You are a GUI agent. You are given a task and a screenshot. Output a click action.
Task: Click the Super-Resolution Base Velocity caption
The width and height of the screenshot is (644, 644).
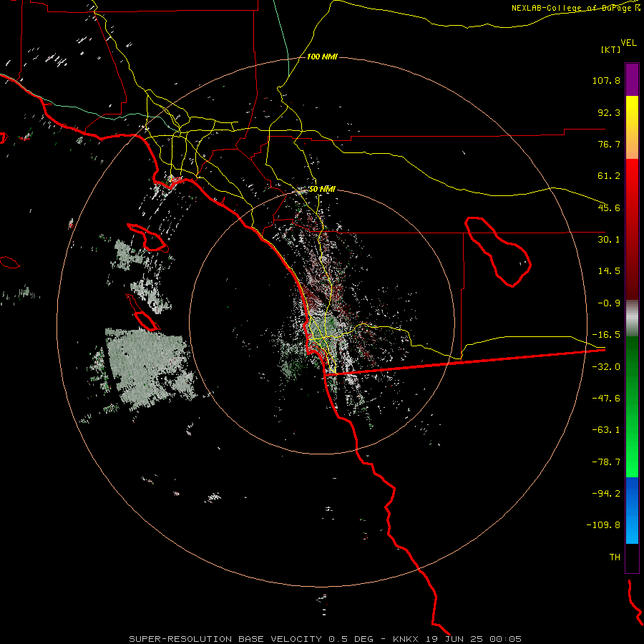[x=326, y=639]
